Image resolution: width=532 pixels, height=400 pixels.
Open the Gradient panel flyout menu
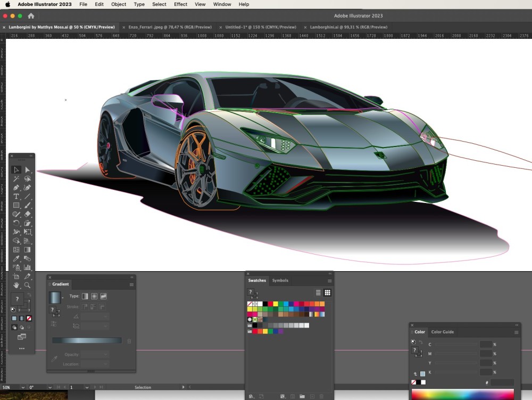pos(131,284)
